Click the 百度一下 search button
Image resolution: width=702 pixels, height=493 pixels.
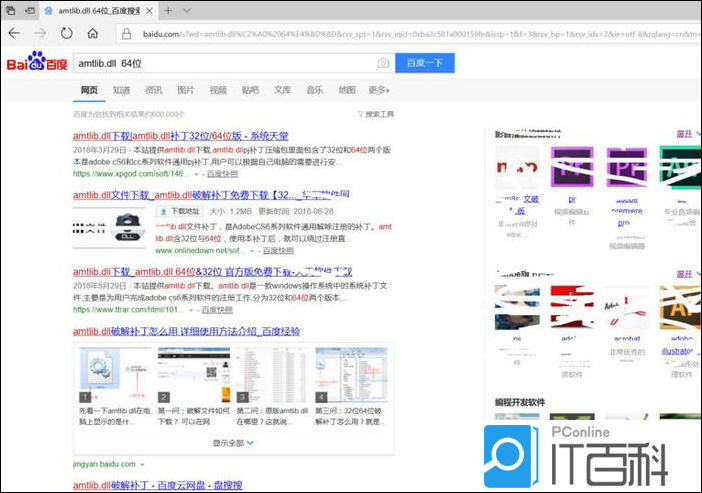(x=425, y=63)
